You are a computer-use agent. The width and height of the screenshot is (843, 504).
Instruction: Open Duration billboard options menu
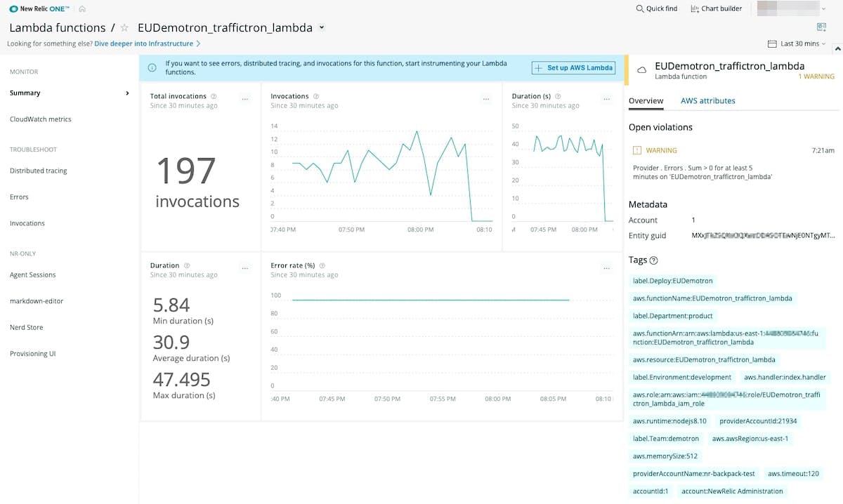click(x=244, y=269)
